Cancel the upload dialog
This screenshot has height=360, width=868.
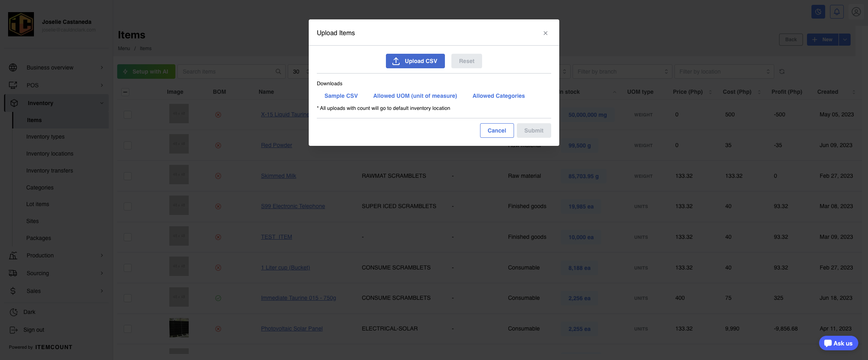(x=497, y=131)
